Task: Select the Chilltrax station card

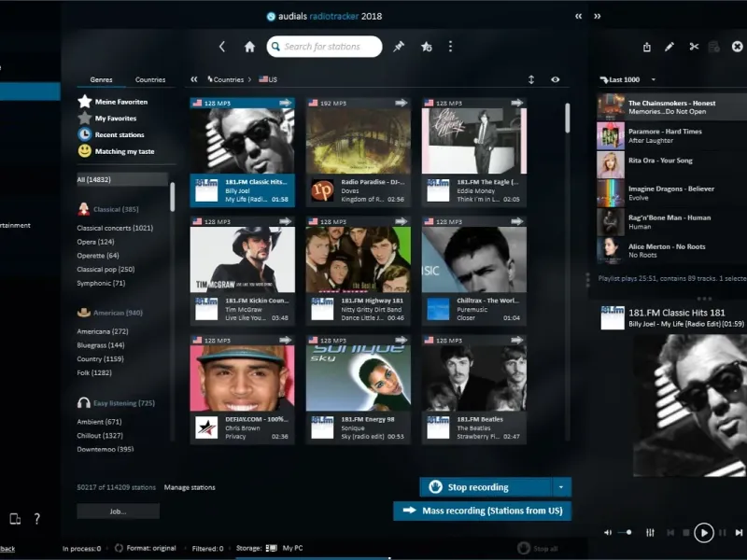Action: pos(474,271)
